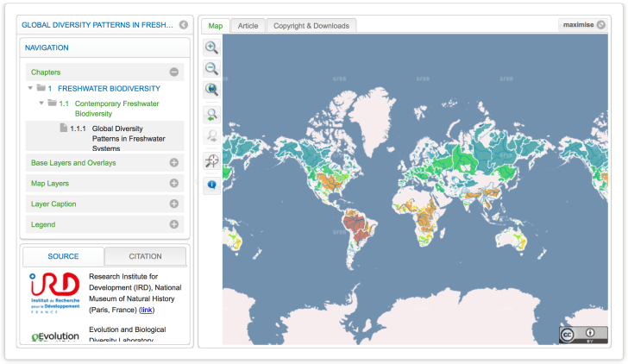Expand the Map Layers section
Image resolution: width=628 pixels, height=364 pixels.
[174, 183]
